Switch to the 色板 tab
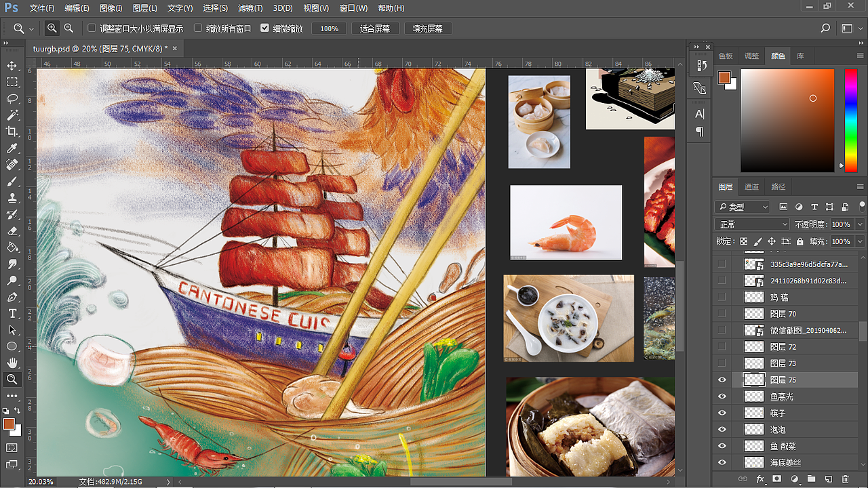This screenshot has height=488, width=868. (726, 56)
